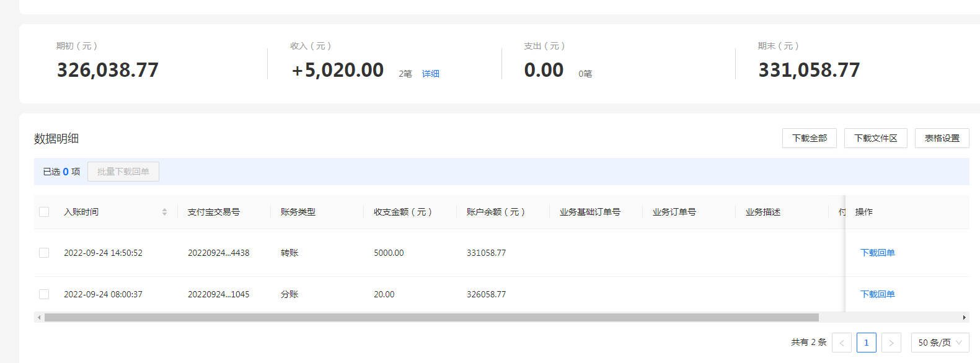Click the closing balance 331,058.77

pyautogui.click(x=810, y=70)
